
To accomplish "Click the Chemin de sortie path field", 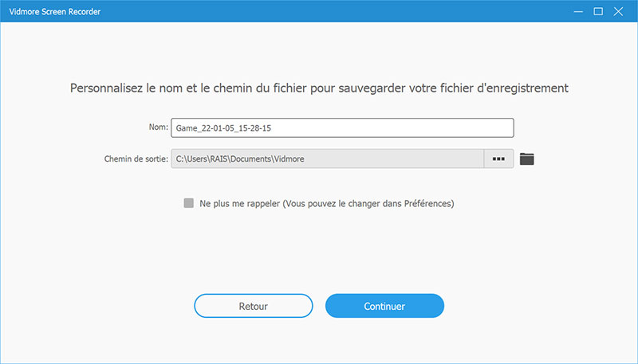I will click(x=328, y=159).
